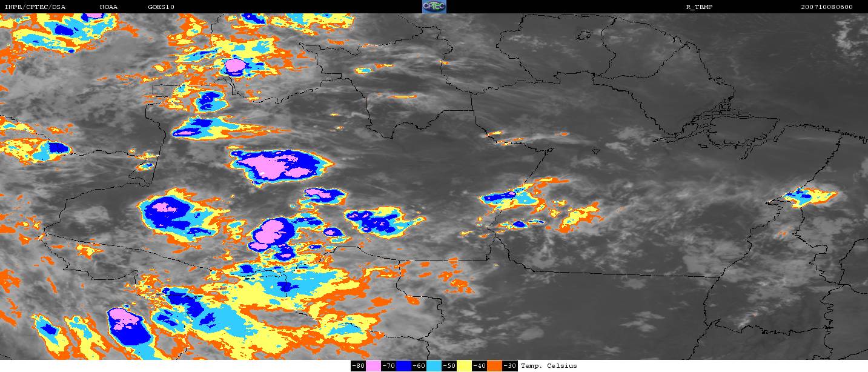Click the "-50" legend value
The width and height of the screenshot is (868, 372).
coord(449,365)
